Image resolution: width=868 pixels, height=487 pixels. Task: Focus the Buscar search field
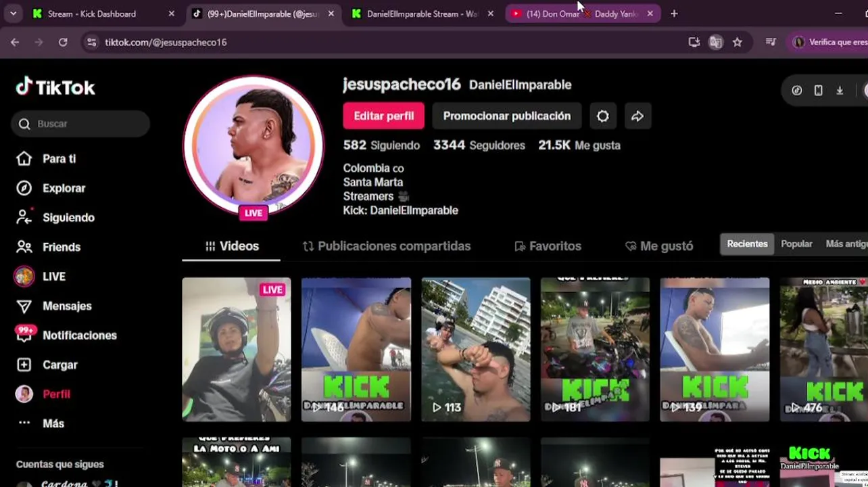point(80,124)
